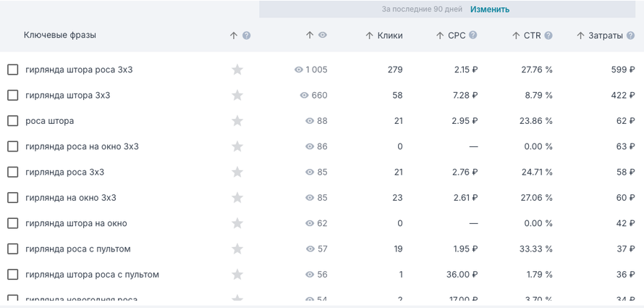The width and height of the screenshot is (644, 308).
Task: Check the box for 'гирлянда штора 3х3'
Action: pyautogui.click(x=13, y=95)
